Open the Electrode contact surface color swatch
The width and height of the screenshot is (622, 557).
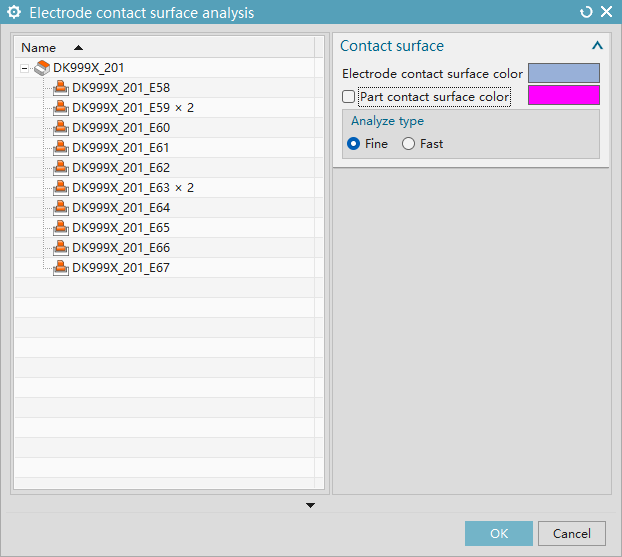[563, 73]
